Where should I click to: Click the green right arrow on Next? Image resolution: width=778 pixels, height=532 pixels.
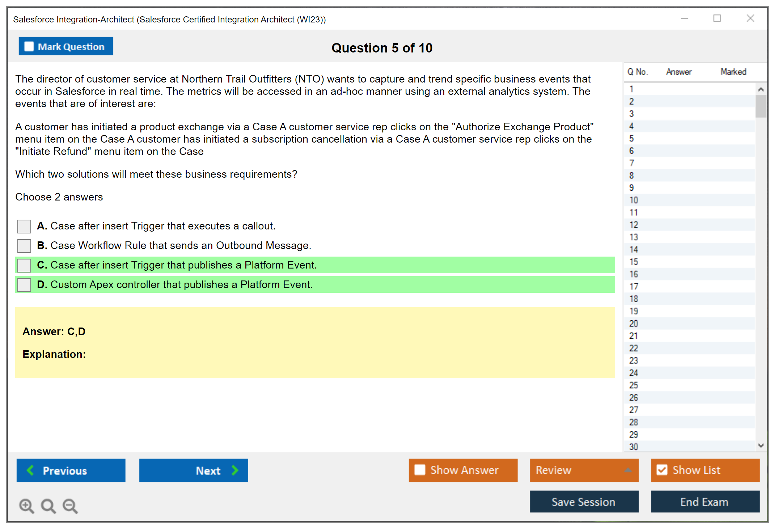[235, 470]
